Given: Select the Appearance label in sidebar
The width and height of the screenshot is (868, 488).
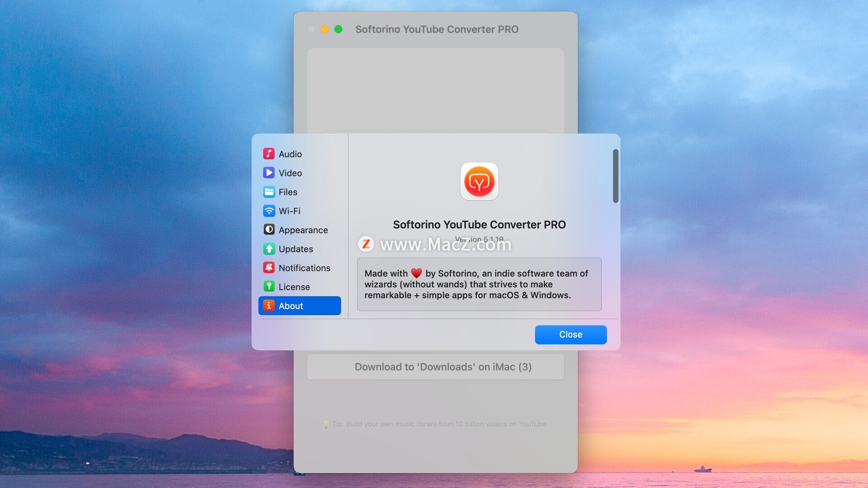Looking at the screenshot, I should (303, 230).
